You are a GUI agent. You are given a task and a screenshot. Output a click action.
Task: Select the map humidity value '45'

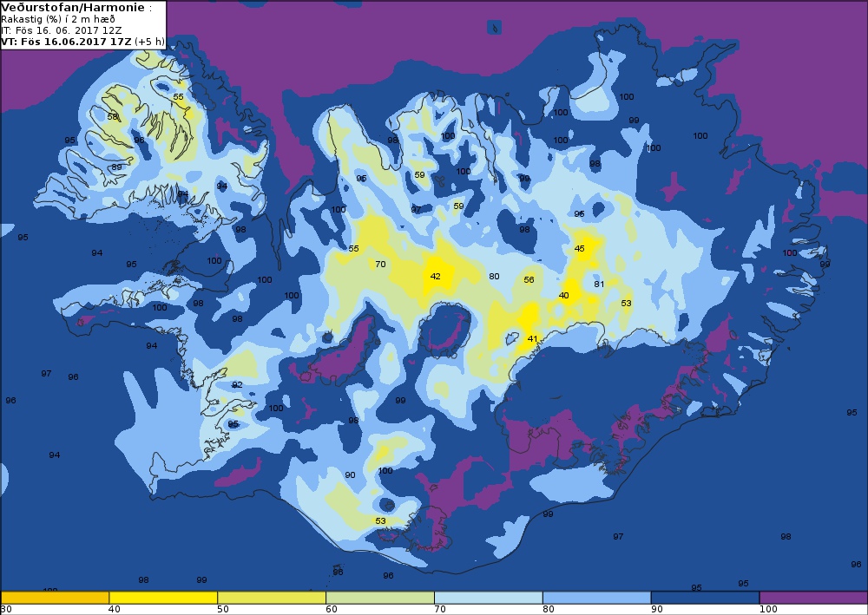(580, 248)
